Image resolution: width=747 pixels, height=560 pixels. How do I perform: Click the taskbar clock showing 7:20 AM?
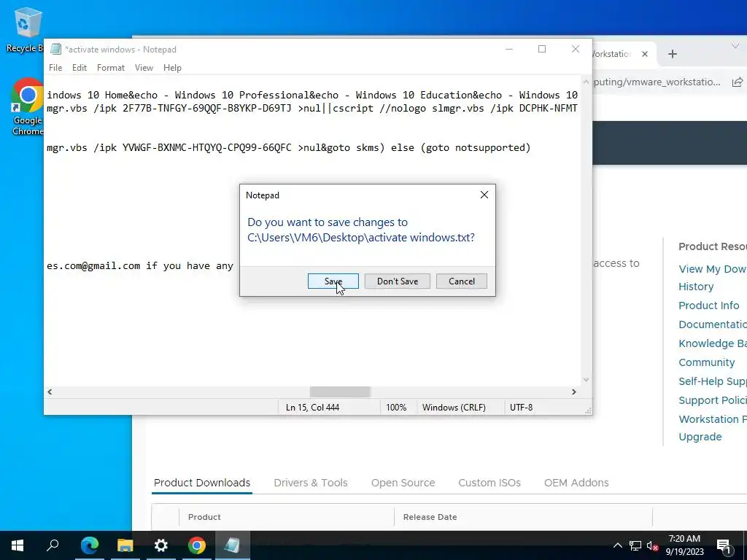[x=684, y=545]
